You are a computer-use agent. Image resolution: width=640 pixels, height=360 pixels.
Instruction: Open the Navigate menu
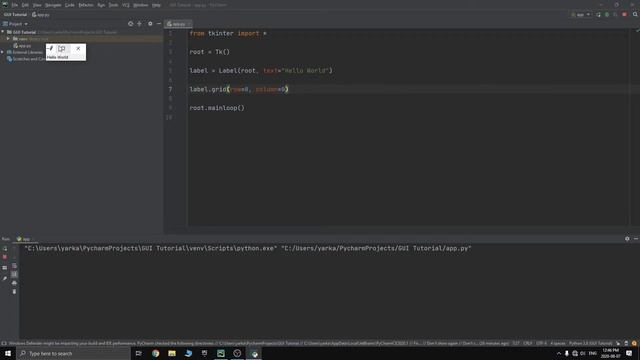(53, 5)
